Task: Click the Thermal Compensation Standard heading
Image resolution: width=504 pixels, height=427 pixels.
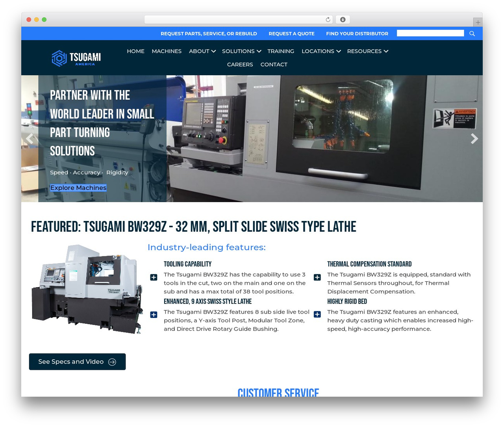Action: click(x=369, y=264)
